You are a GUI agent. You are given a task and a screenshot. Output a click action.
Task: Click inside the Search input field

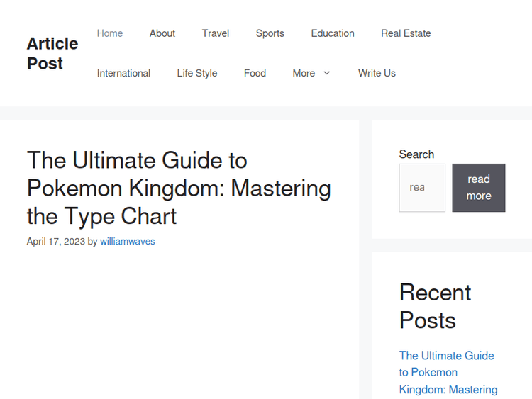click(422, 188)
